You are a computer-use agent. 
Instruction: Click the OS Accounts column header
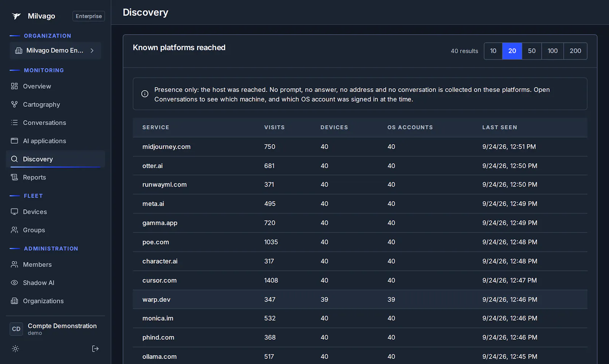(410, 127)
